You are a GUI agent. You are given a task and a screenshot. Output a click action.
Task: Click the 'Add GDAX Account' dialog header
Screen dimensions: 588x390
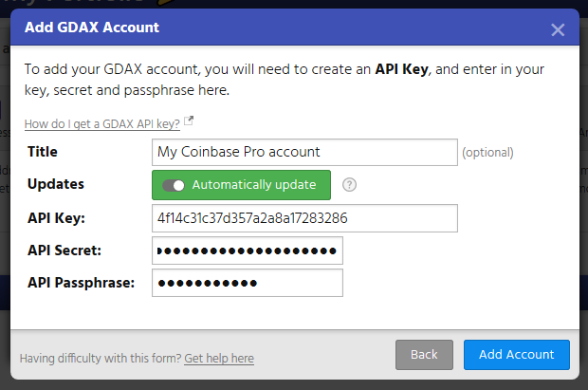[92, 28]
